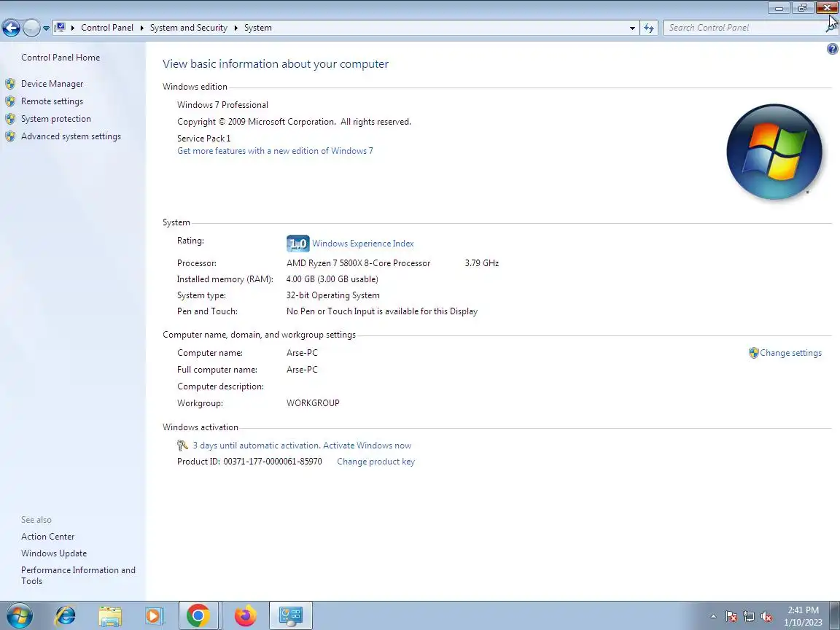Open Performance Information and Tools
Image resolution: width=840 pixels, height=630 pixels.
point(78,575)
